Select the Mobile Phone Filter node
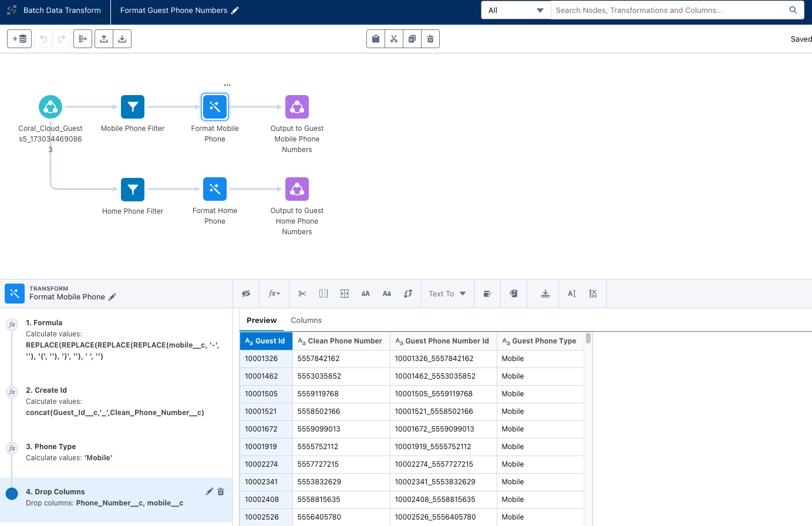 (x=133, y=107)
